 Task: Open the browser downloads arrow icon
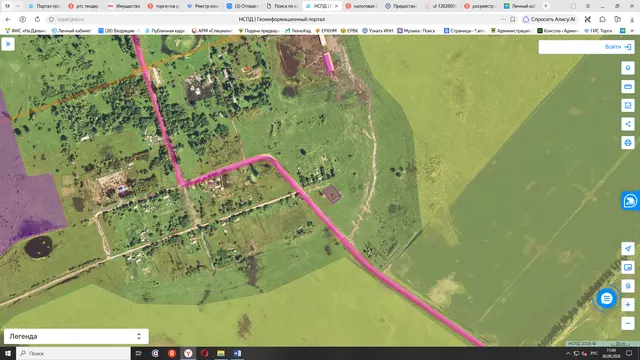tap(632, 19)
